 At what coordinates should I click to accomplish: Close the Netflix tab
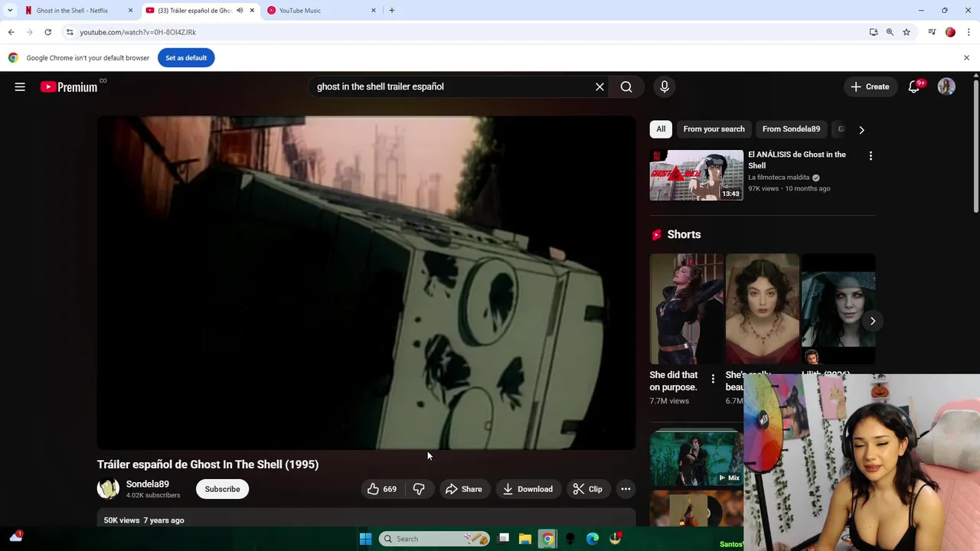click(130, 11)
